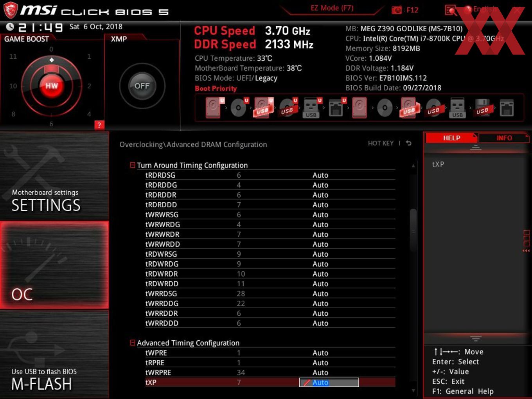This screenshot has height=399, width=532.
Task: Select the tWRRDDR row
Action: coord(270,313)
